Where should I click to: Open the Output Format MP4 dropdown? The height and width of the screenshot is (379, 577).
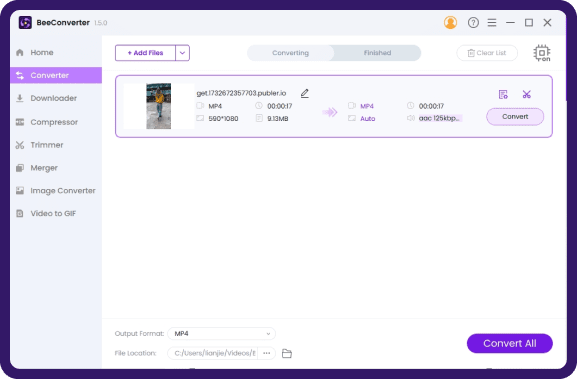[222, 334]
